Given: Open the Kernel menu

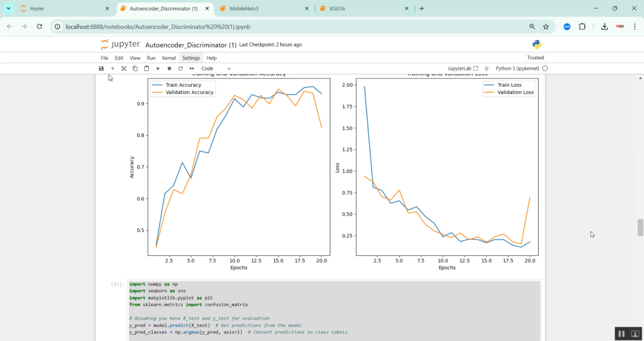Looking at the screenshot, I should pos(169,58).
